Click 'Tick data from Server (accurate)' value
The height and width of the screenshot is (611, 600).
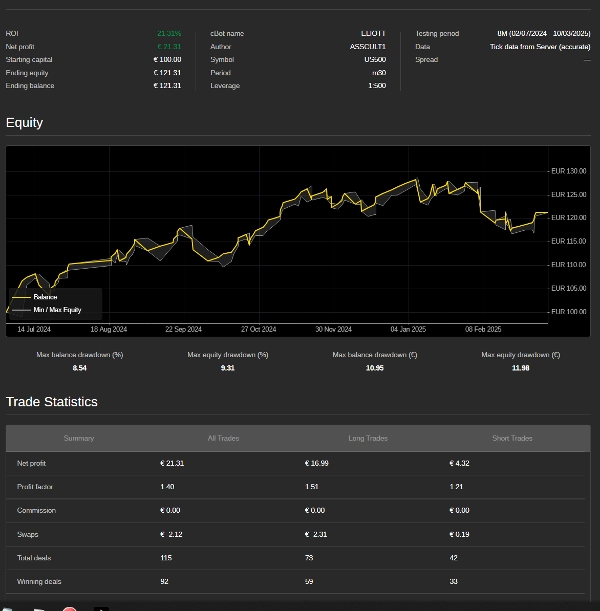click(540, 47)
